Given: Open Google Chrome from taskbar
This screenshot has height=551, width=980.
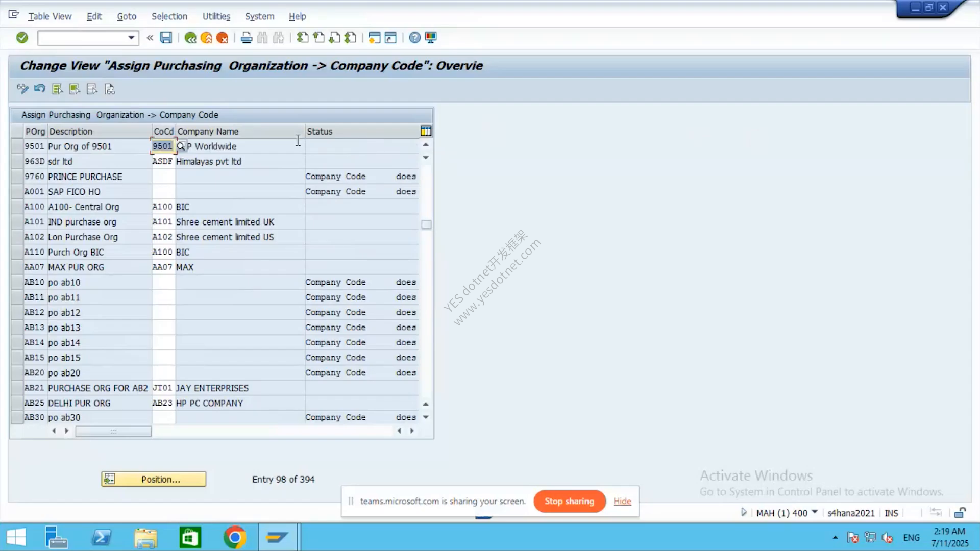Looking at the screenshot, I should [235, 537].
